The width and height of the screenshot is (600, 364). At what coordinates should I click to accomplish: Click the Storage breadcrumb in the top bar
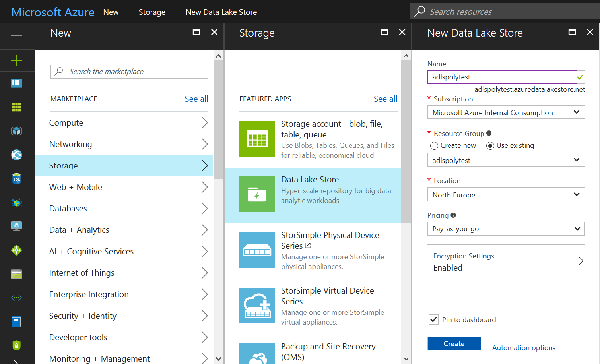[x=152, y=12]
